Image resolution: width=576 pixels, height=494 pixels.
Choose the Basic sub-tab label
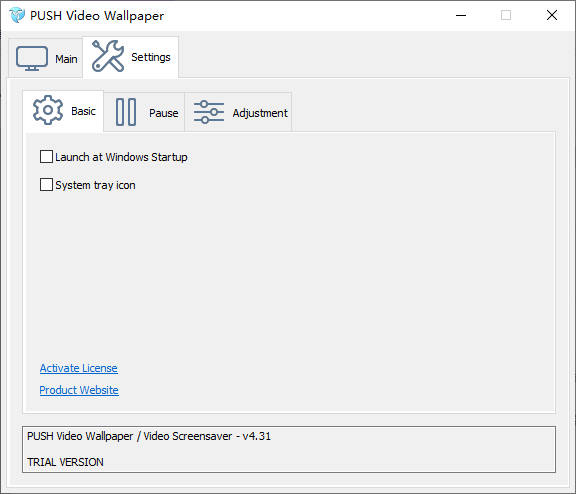[83, 111]
